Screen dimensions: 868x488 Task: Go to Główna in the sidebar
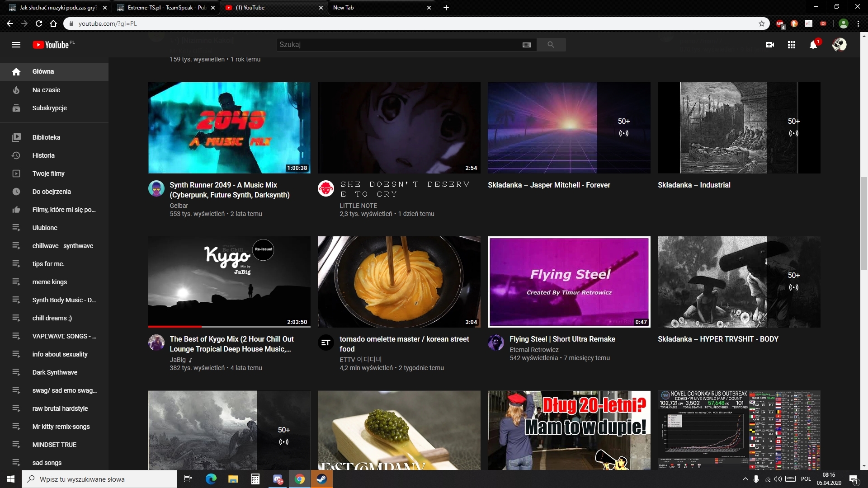coord(54,72)
